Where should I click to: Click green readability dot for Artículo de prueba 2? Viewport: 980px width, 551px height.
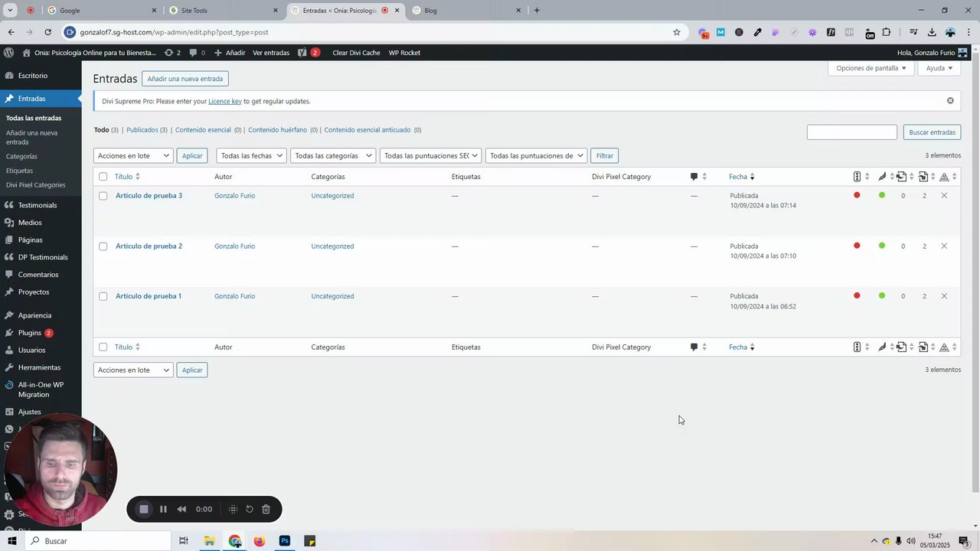coord(882,246)
